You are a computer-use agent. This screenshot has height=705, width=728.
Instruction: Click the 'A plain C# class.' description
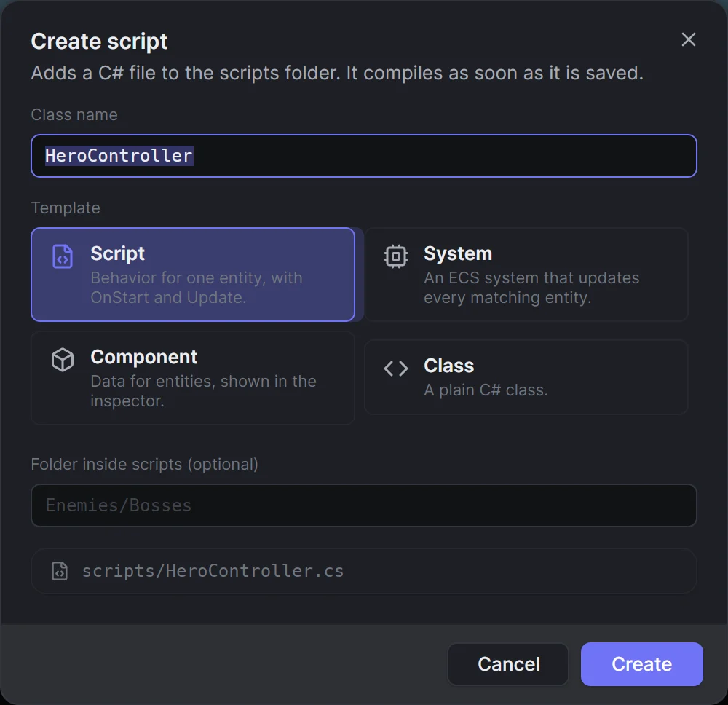click(486, 390)
